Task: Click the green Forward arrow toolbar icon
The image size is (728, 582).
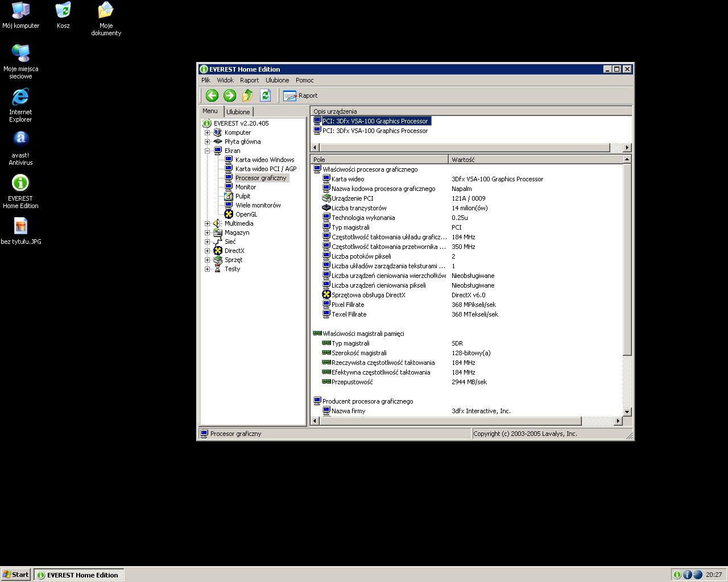Action: click(x=230, y=95)
